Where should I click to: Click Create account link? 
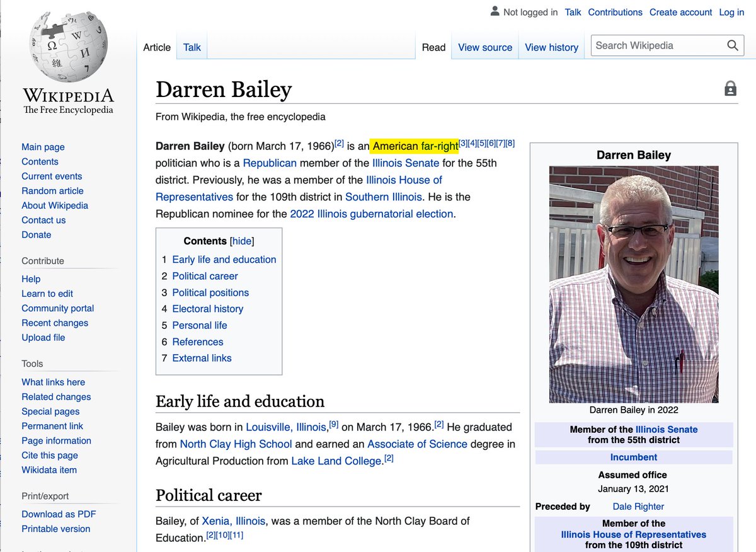click(680, 12)
